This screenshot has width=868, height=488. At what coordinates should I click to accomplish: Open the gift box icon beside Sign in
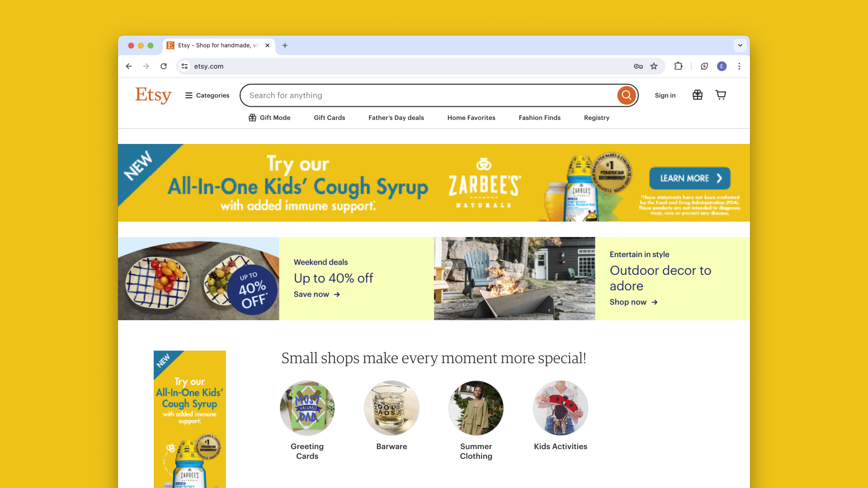click(697, 95)
